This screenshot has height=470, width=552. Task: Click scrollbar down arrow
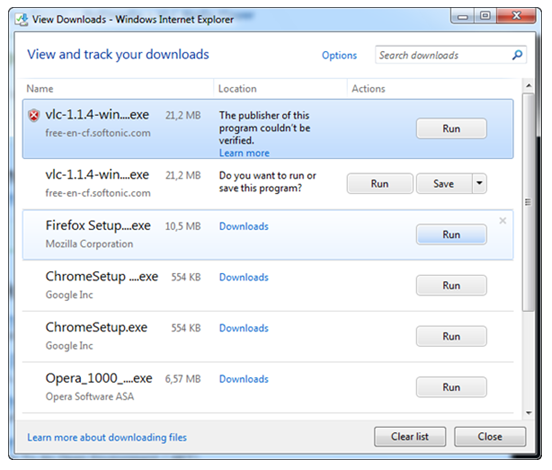click(528, 413)
